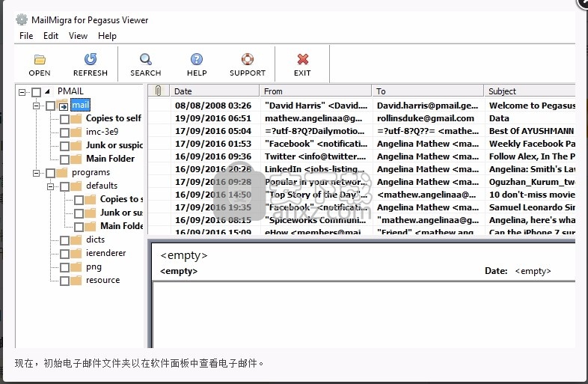Sort by the Date column header
Screen dimensions: 588x384
[215, 91]
